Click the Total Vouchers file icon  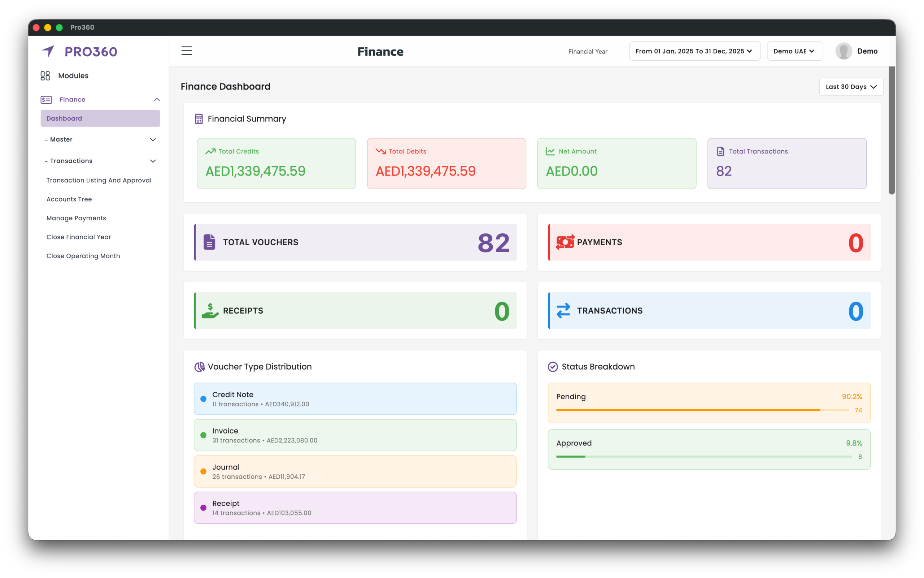(209, 242)
